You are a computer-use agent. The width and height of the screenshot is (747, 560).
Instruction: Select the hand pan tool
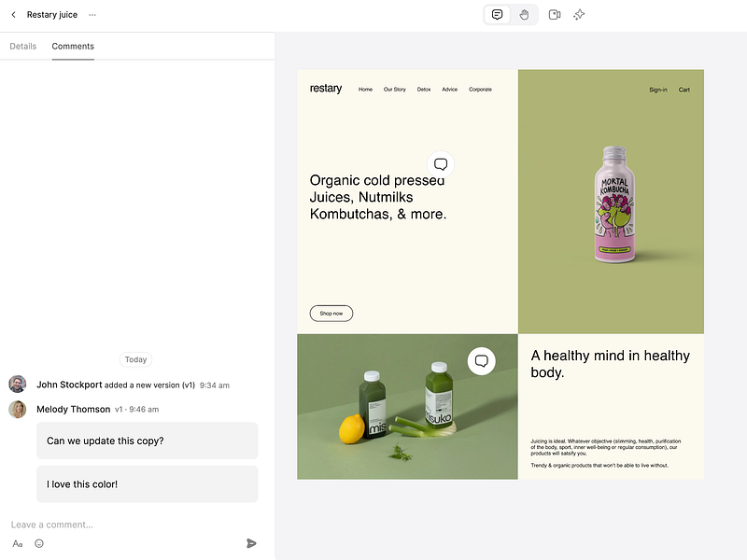point(524,15)
